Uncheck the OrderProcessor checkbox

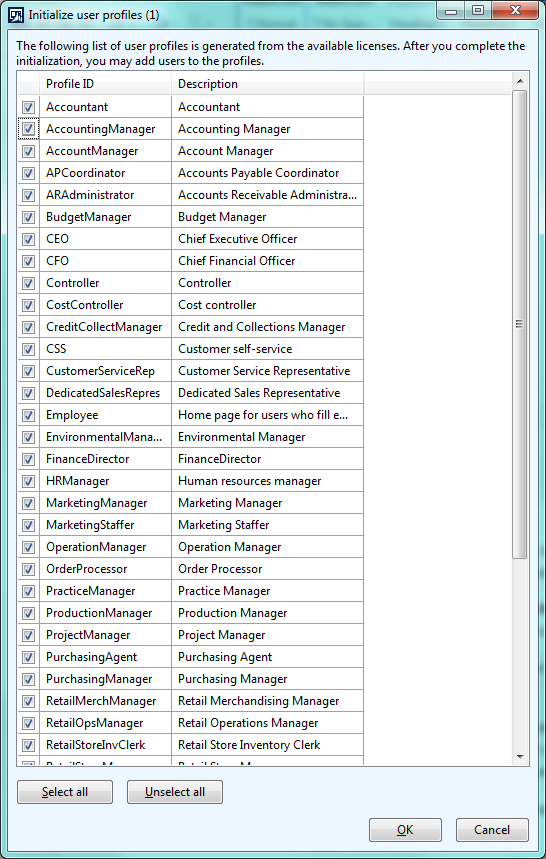point(28,569)
